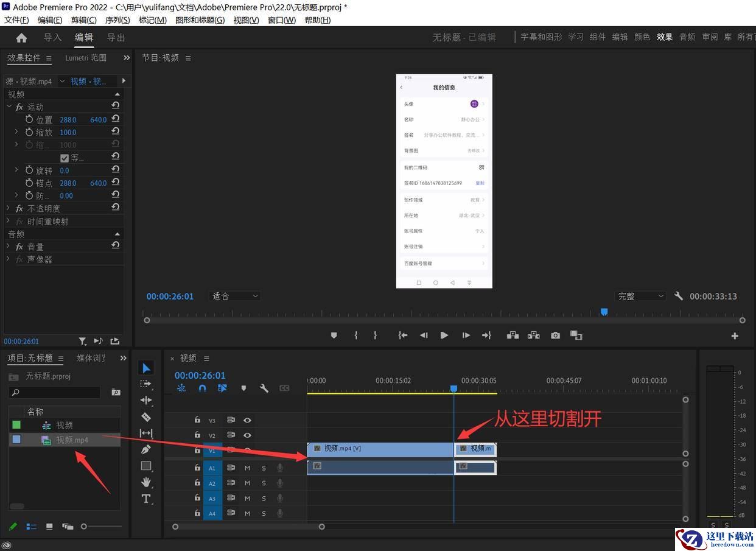Viewport: 756px width, 551px height.
Task: Add marker in the program monitor
Action: pos(334,335)
